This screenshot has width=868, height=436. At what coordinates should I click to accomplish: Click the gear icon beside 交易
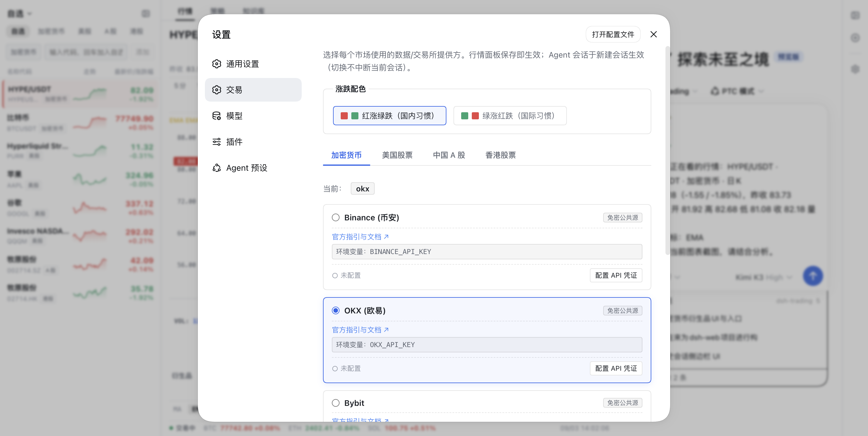[x=217, y=90]
